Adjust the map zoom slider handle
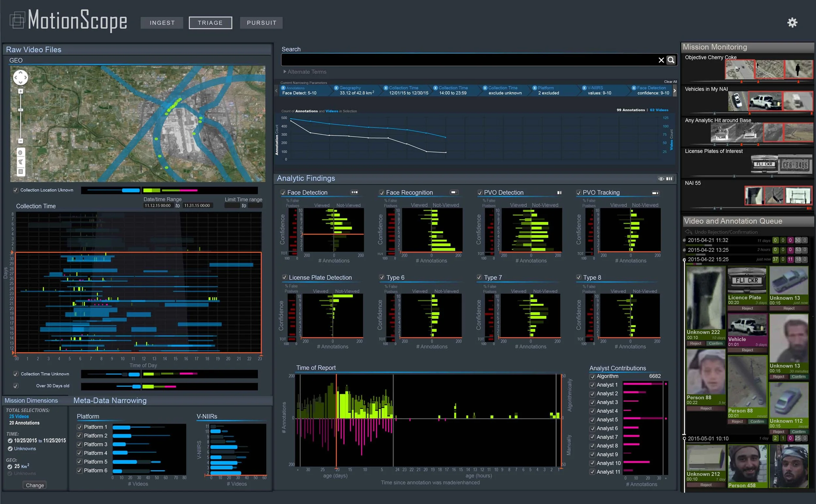 21,110
